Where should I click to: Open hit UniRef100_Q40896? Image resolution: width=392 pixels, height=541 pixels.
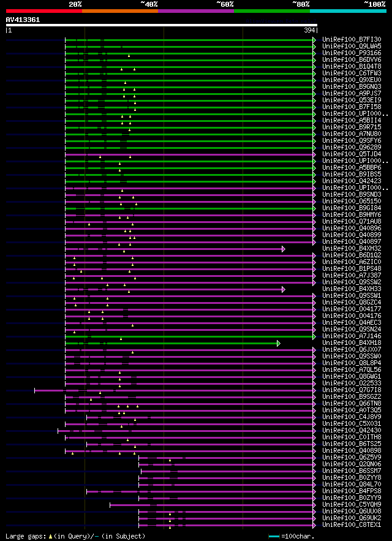(x=352, y=228)
